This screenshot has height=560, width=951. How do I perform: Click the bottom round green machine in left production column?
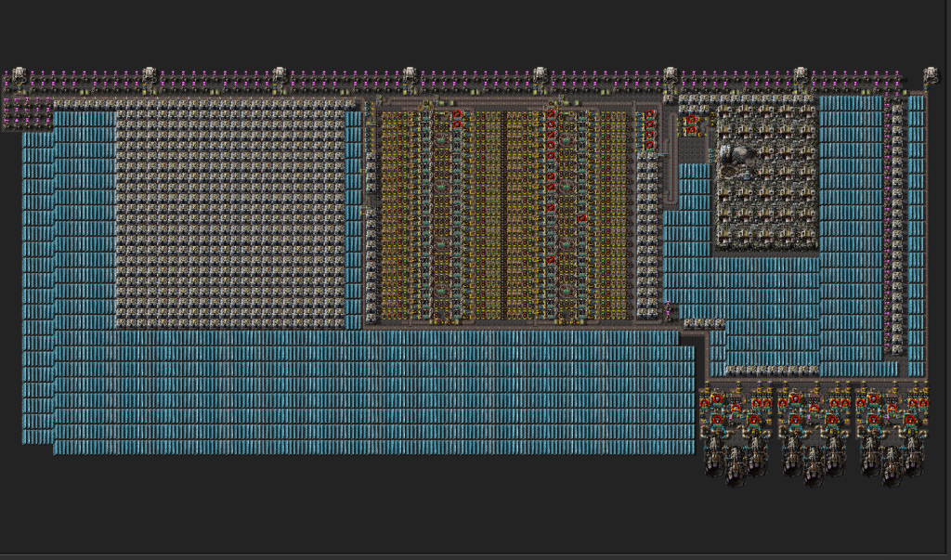coord(441,292)
